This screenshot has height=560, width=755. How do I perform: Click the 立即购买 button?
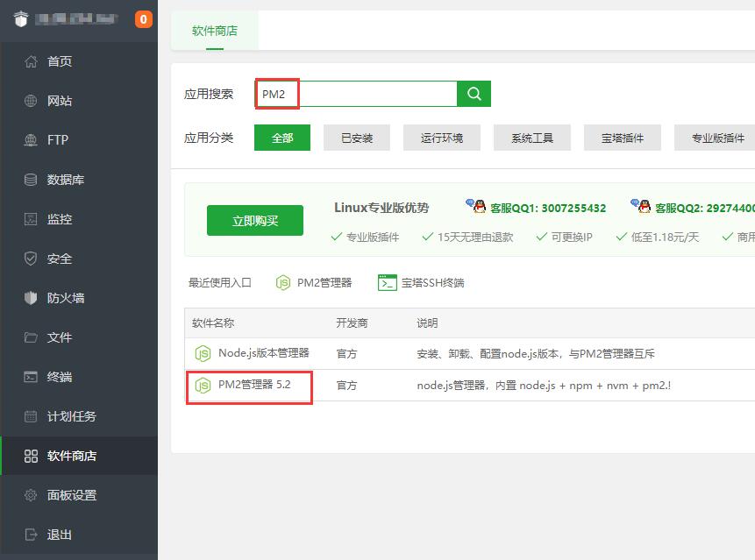(255, 220)
